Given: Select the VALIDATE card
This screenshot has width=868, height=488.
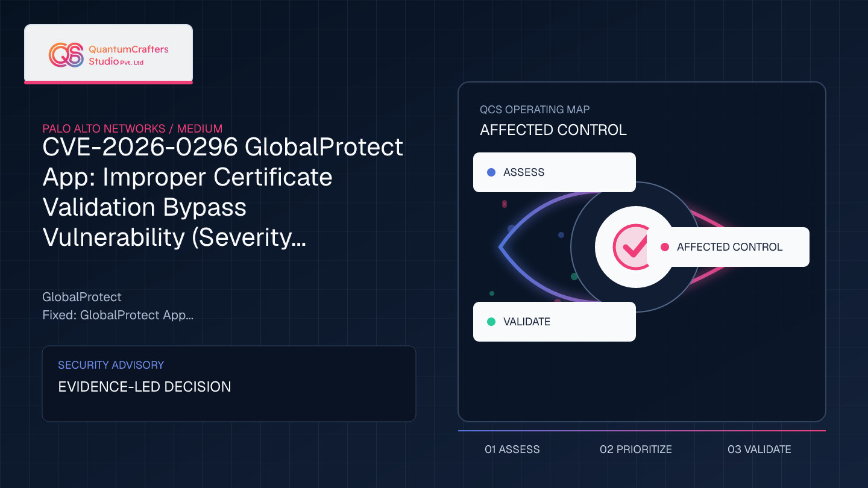Looking at the screenshot, I should [555, 322].
